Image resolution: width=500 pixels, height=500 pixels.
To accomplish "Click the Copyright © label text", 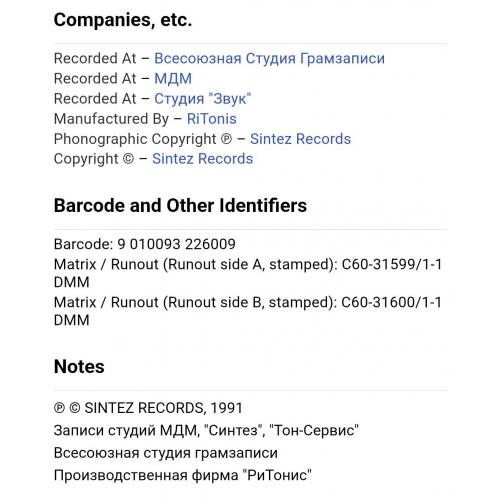I will coord(94,159).
